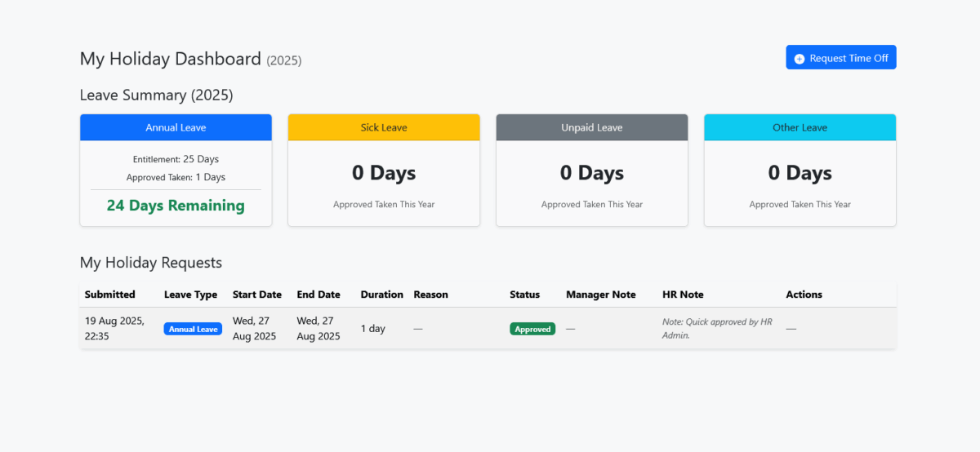Screen dimensions: 980x452
Task: Click the My Holiday Requests heading
Action: [151, 263]
